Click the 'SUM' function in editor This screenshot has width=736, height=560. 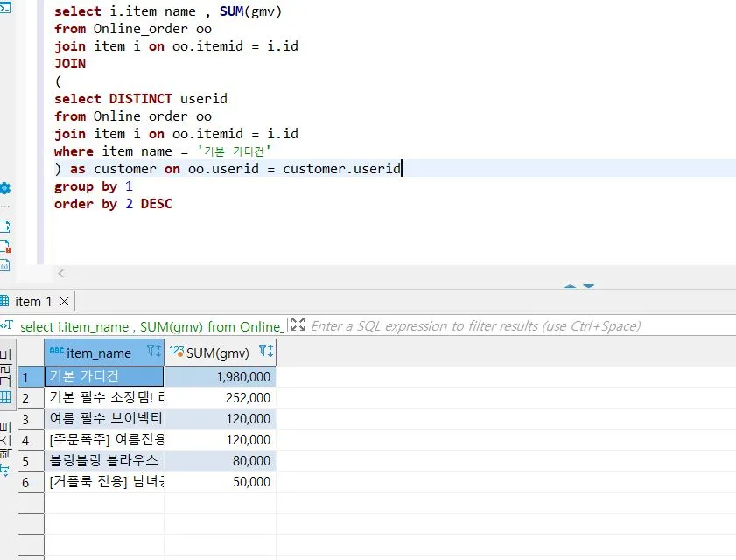[231, 10]
